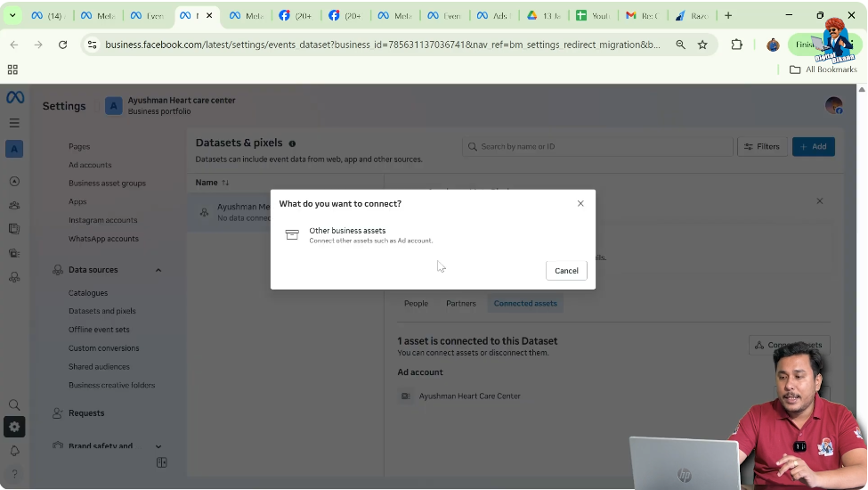Open the apps grid in bookmarks bar
The height and width of the screenshot is (490, 868).
point(12,69)
